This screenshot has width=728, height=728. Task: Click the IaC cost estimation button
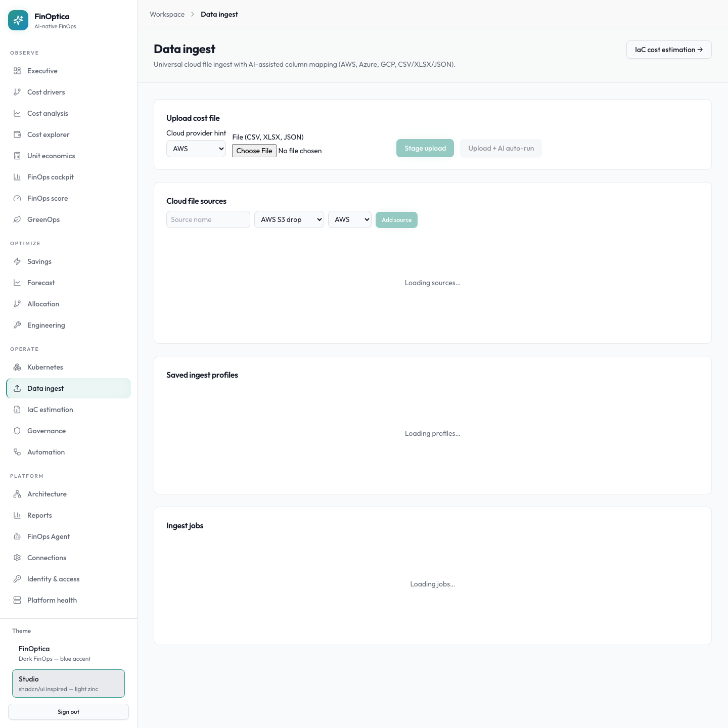pyautogui.click(x=669, y=50)
